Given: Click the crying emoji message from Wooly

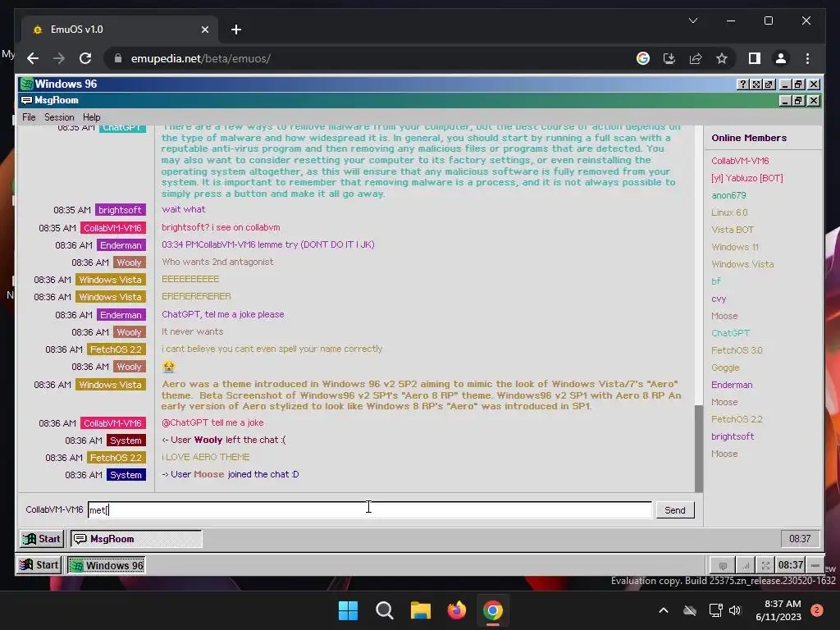Looking at the screenshot, I should click(x=169, y=367).
